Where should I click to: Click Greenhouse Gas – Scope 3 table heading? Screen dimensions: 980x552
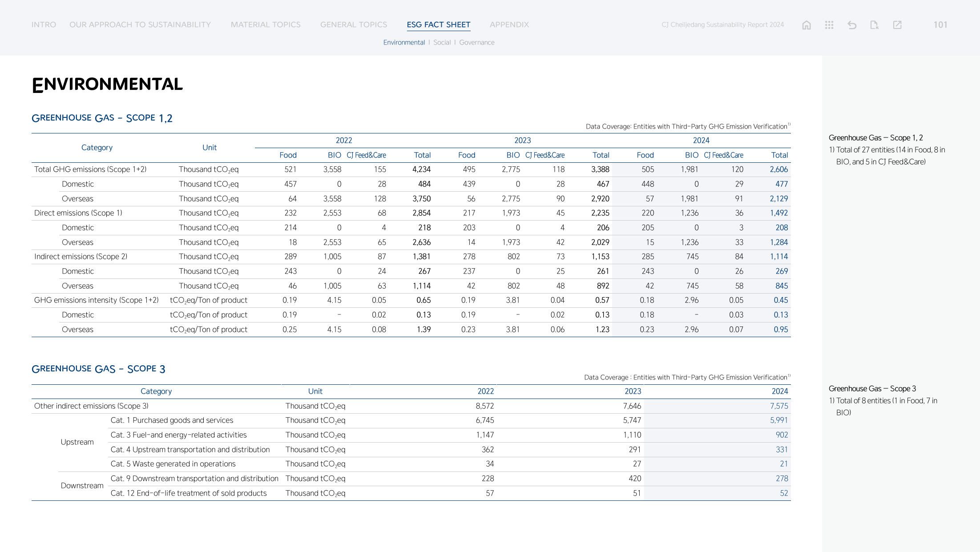[98, 369]
